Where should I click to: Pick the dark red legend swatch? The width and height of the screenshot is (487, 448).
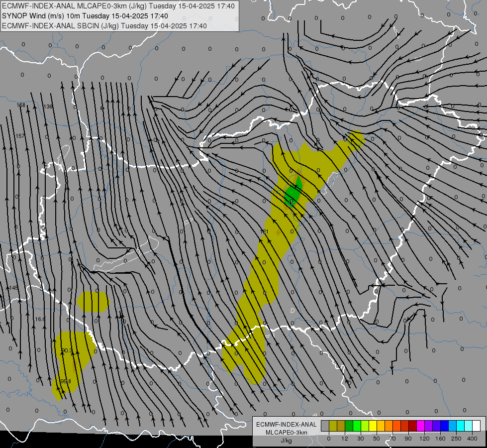click(413, 426)
